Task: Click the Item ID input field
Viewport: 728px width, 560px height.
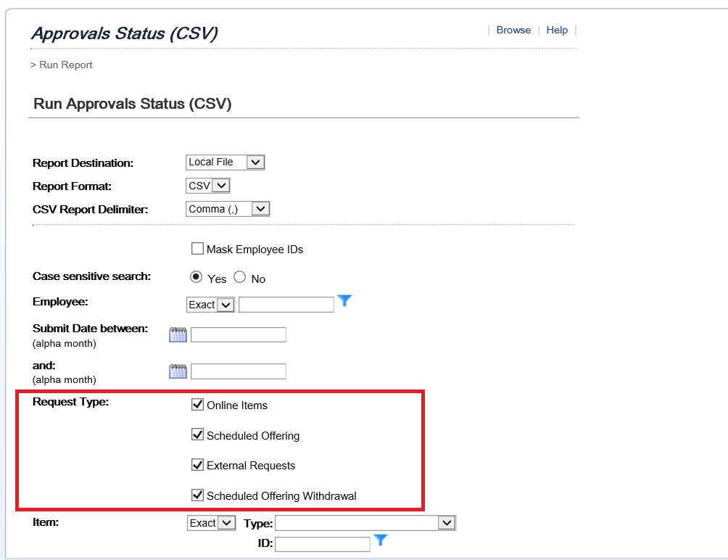Action: coord(323,544)
